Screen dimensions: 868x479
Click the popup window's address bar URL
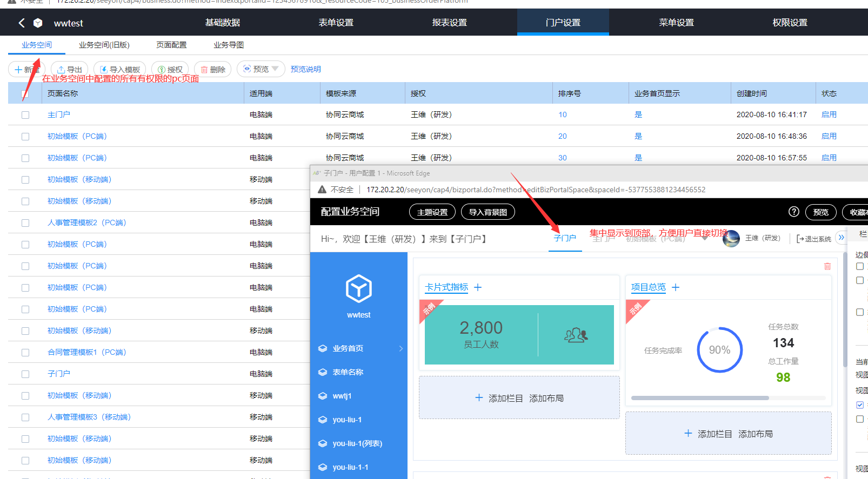536,190
